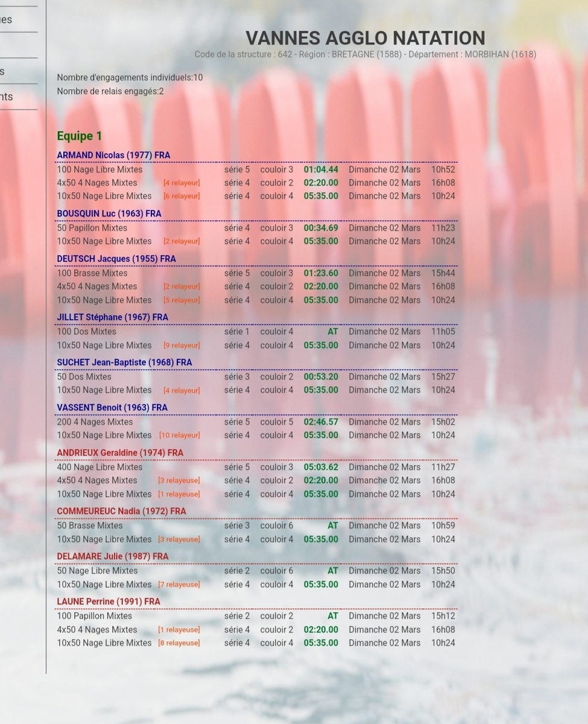Select the DEUTSCH Jacques swimmer heading
Viewport: 588px width, 724px height.
[x=116, y=259]
